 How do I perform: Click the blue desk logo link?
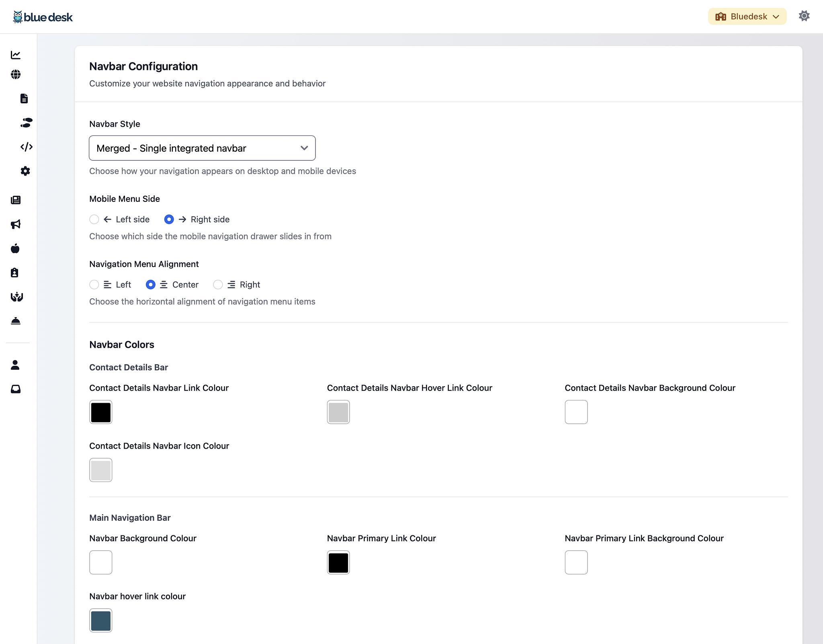[x=43, y=17]
